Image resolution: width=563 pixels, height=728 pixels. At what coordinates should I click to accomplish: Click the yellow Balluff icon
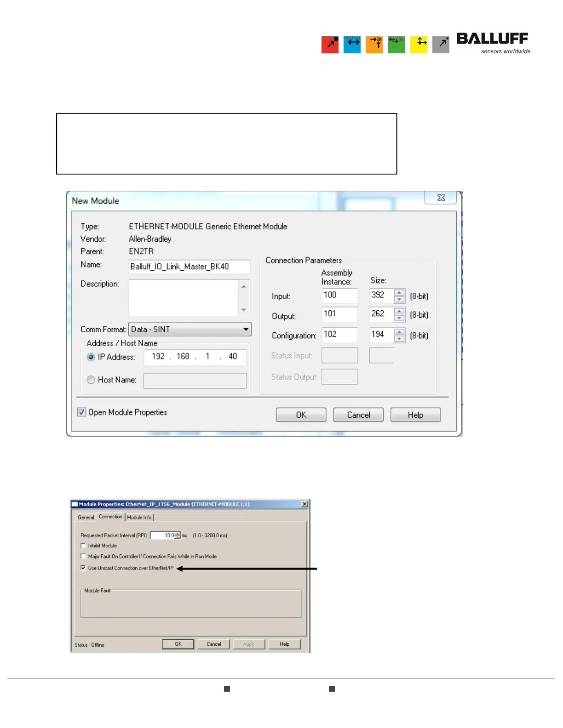click(x=419, y=45)
